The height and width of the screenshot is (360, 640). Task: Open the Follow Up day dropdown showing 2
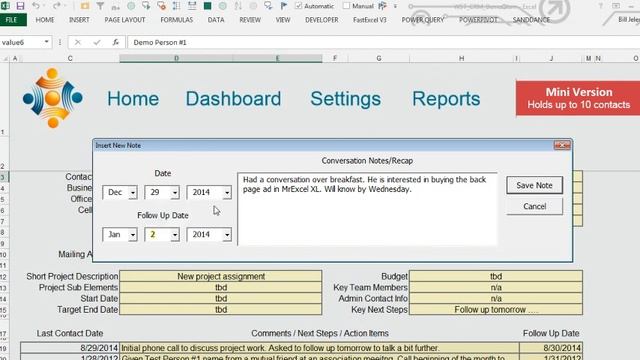click(175, 235)
